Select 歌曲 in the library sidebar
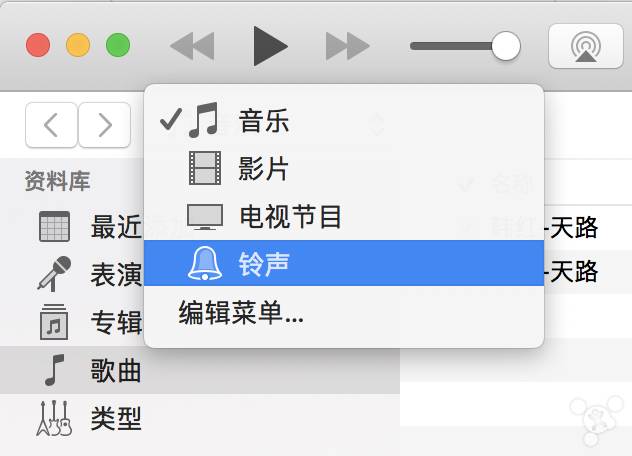The image size is (632, 456). (200, 370)
